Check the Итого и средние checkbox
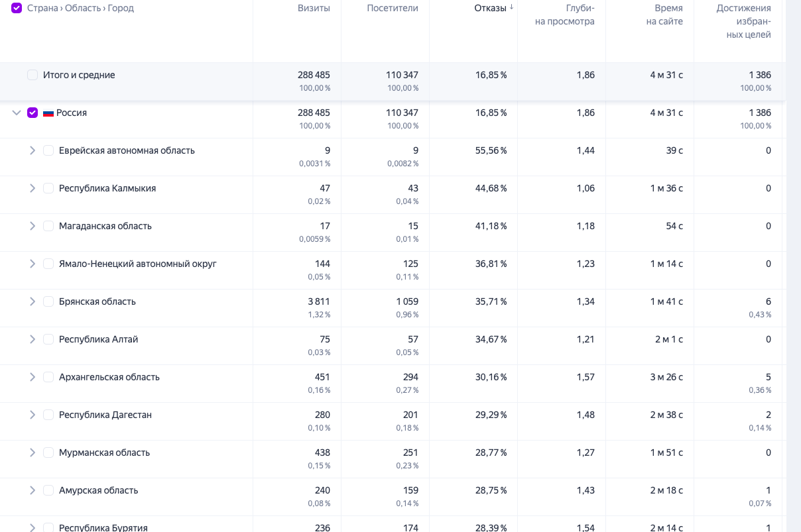Viewport: 801px width, 532px height. click(x=32, y=75)
